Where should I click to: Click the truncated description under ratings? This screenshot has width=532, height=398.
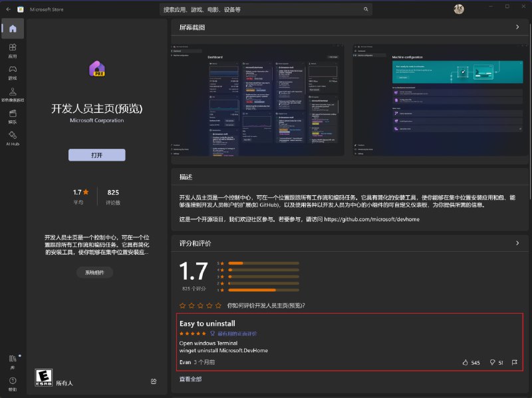[96, 245]
